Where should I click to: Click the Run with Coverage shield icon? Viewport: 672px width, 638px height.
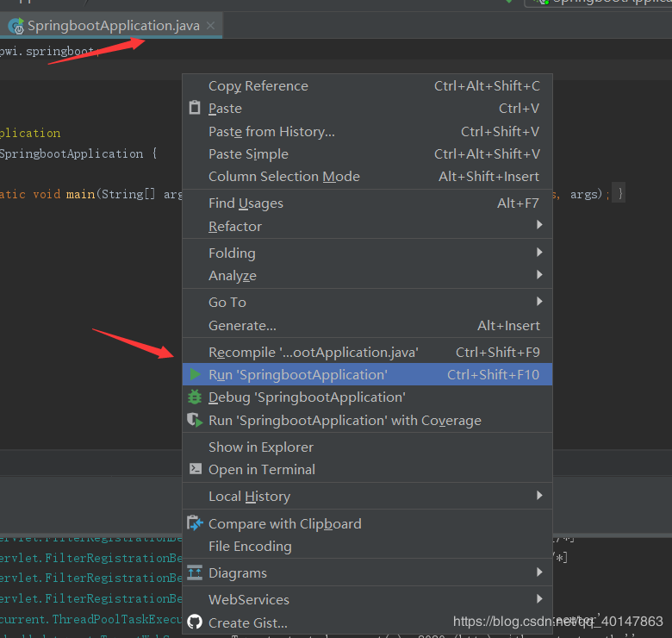click(x=195, y=420)
